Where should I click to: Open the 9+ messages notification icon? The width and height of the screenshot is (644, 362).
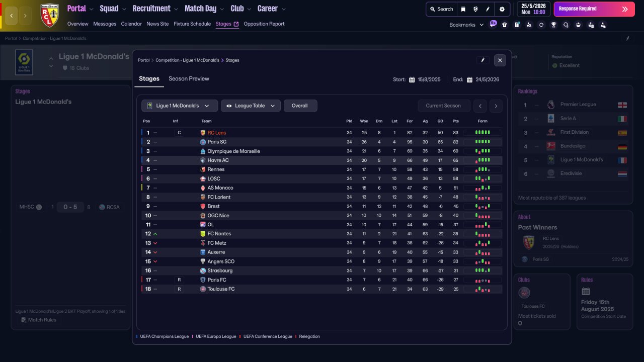pos(493,24)
